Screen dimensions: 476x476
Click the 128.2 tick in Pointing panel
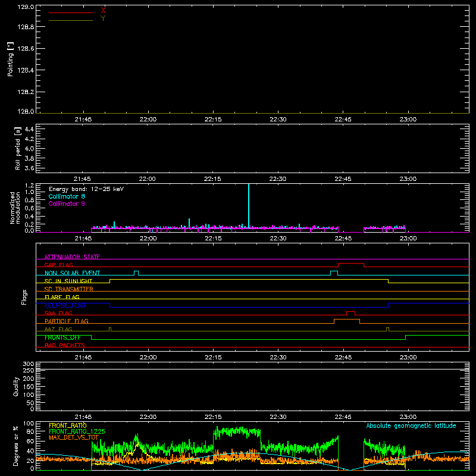[x=26, y=92]
